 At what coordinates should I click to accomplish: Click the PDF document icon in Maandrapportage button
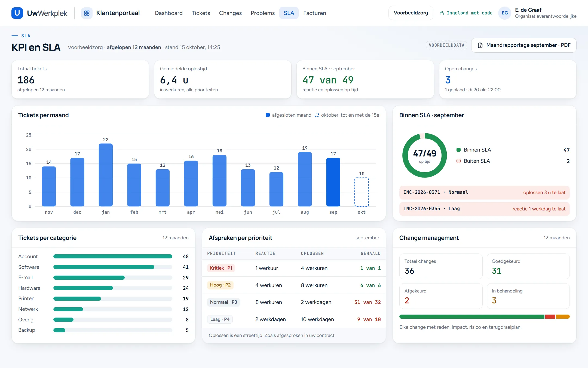480,45
